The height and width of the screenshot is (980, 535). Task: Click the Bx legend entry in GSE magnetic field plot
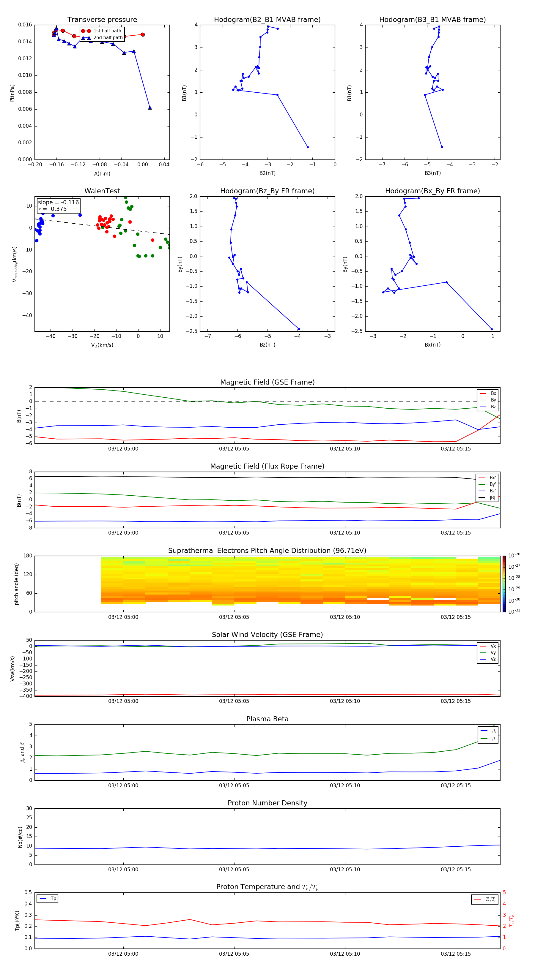(x=488, y=393)
